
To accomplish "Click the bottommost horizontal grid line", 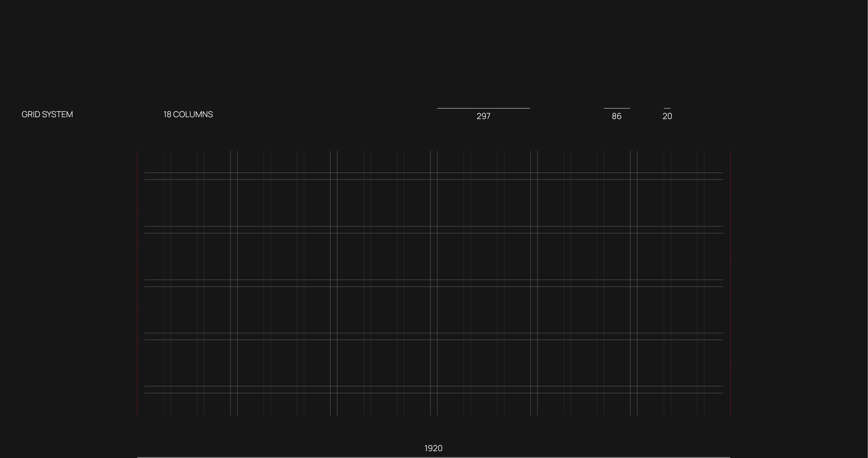I will pos(433,393).
